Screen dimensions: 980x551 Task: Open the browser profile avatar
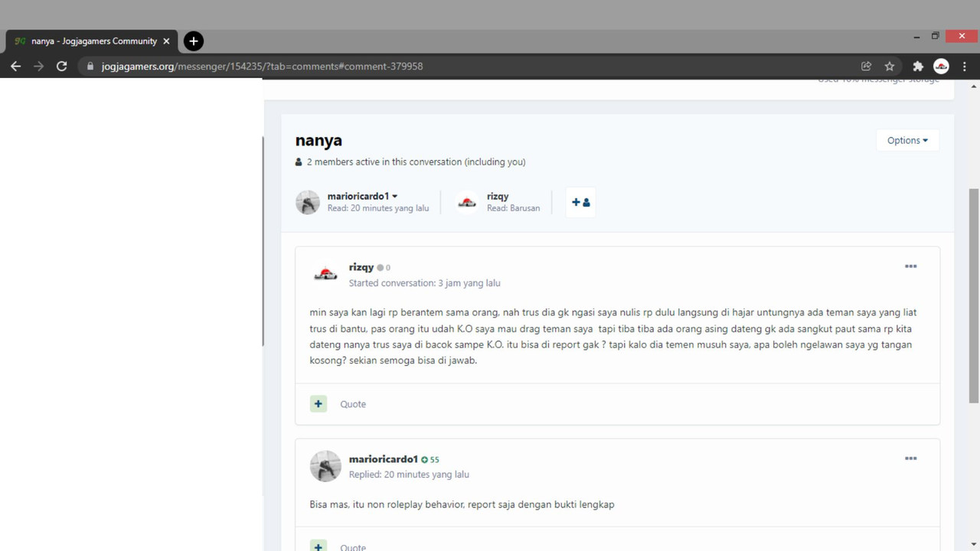[941, 67]
